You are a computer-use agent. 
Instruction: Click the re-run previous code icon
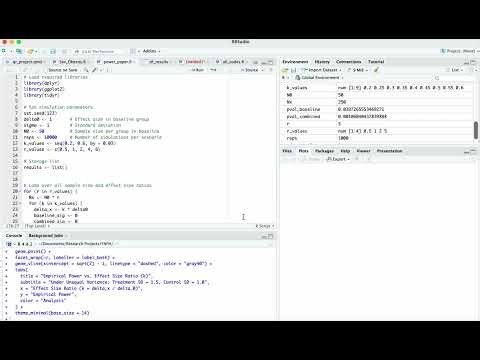[213, 70]
